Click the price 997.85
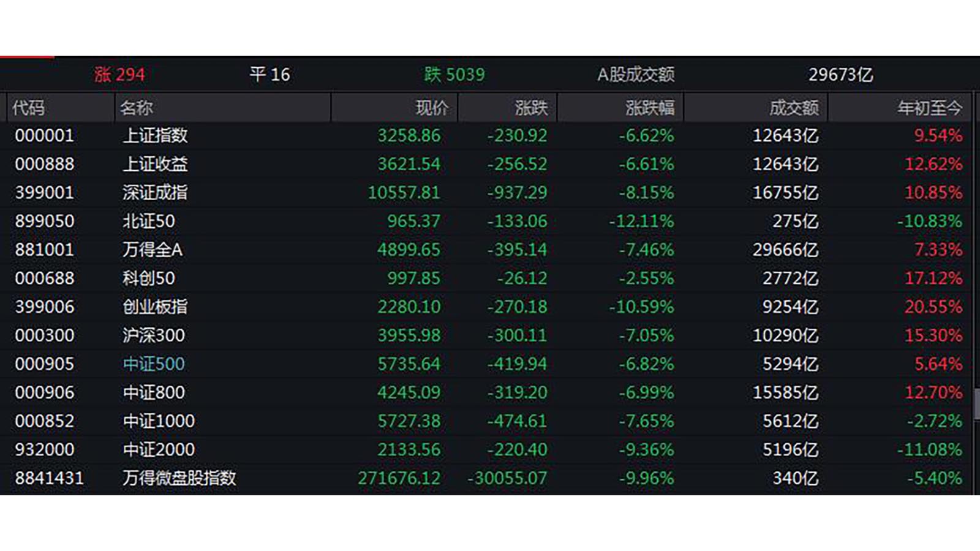The image size is (980, 551). point(413,278)
